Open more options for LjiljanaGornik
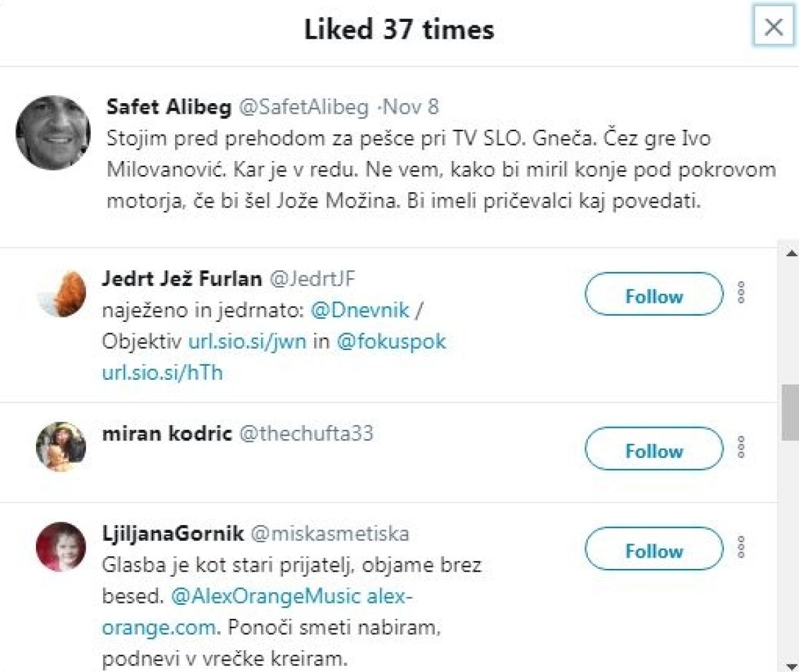 point(741,547)
